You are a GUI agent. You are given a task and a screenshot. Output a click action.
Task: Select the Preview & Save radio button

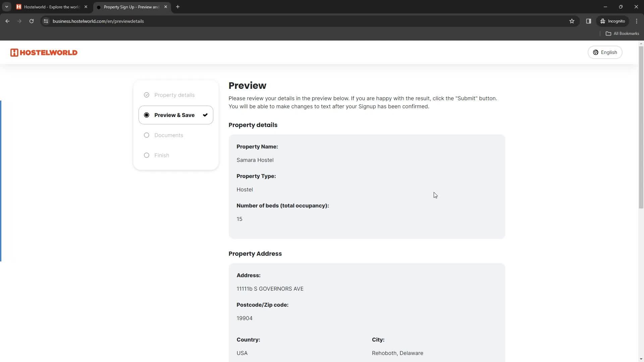pyautogui.click(x=147, y=115)
